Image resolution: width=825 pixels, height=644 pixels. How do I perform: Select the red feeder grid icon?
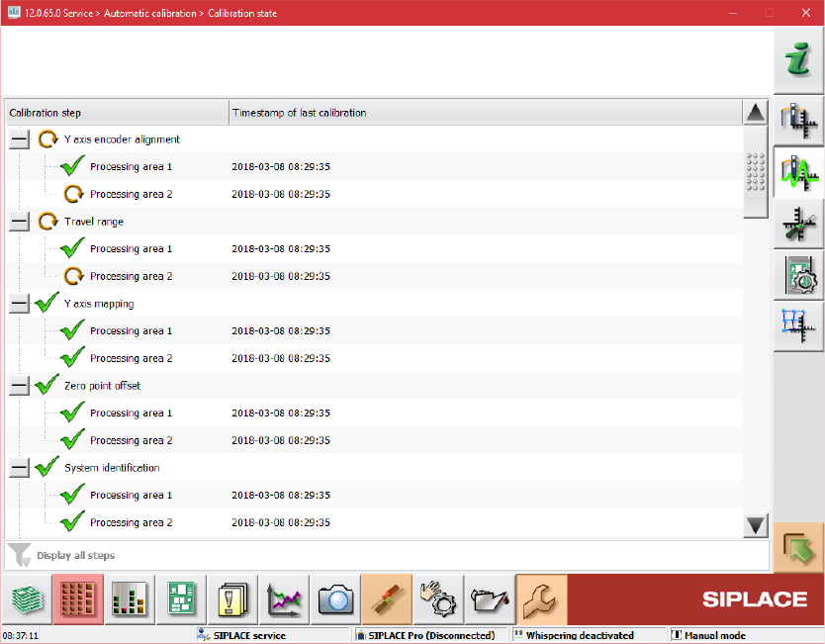pyautogui.click(x=78, y=599)
